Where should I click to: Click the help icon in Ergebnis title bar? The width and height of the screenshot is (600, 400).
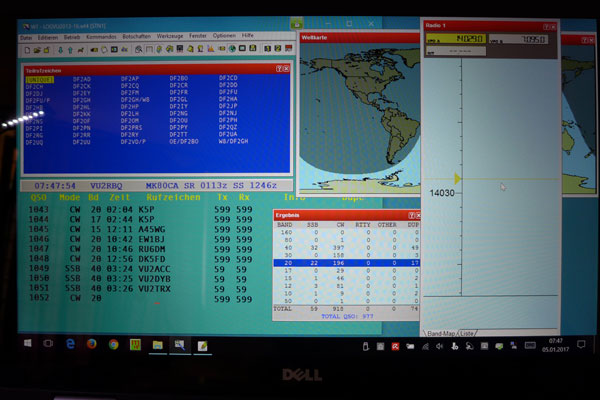coord(411,216)
